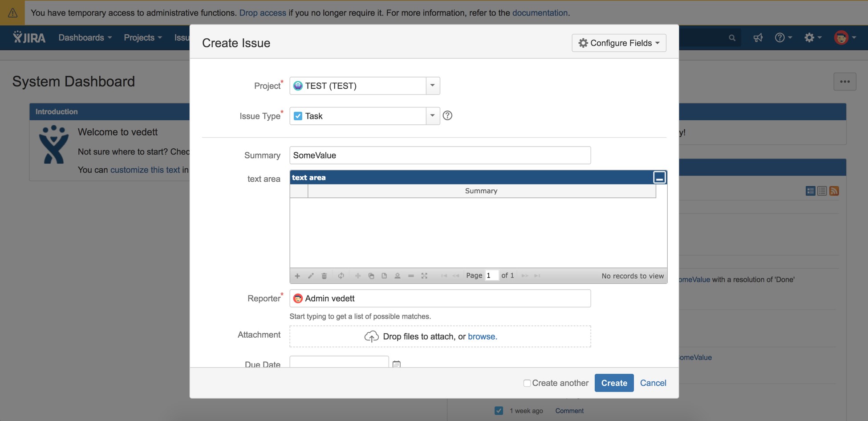Open the Configure Fields dropdown
The image size is (868, 421).
pos(619,43)
